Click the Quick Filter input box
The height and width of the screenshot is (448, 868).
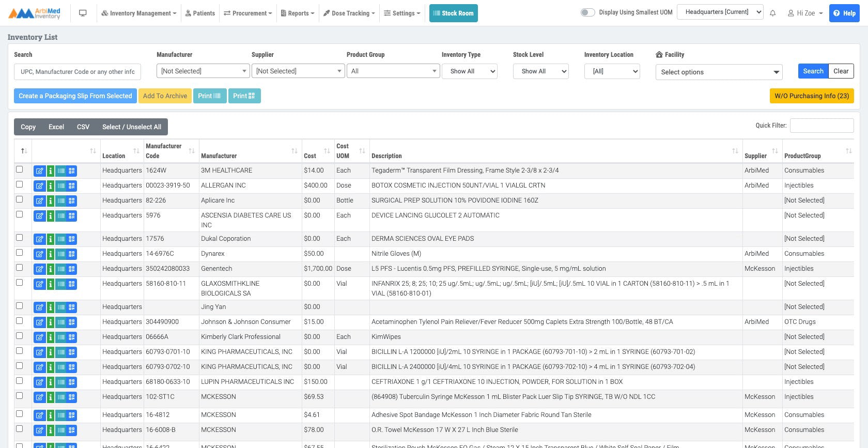(822, 126)
